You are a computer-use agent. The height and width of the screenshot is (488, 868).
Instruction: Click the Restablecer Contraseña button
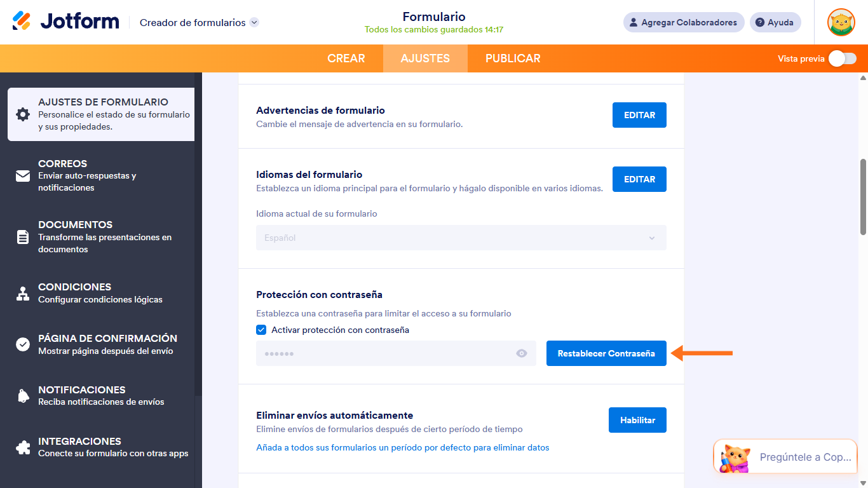click(606, 353)
